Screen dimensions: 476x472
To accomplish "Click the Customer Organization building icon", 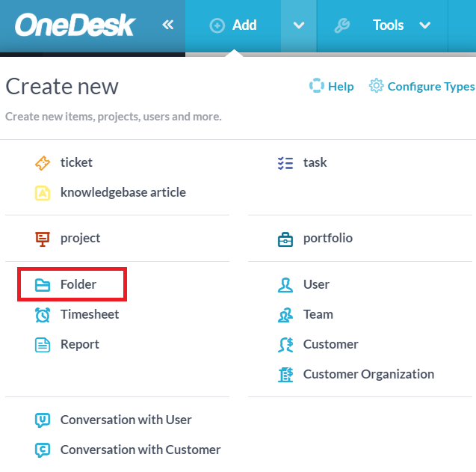I will coord(285,375).
